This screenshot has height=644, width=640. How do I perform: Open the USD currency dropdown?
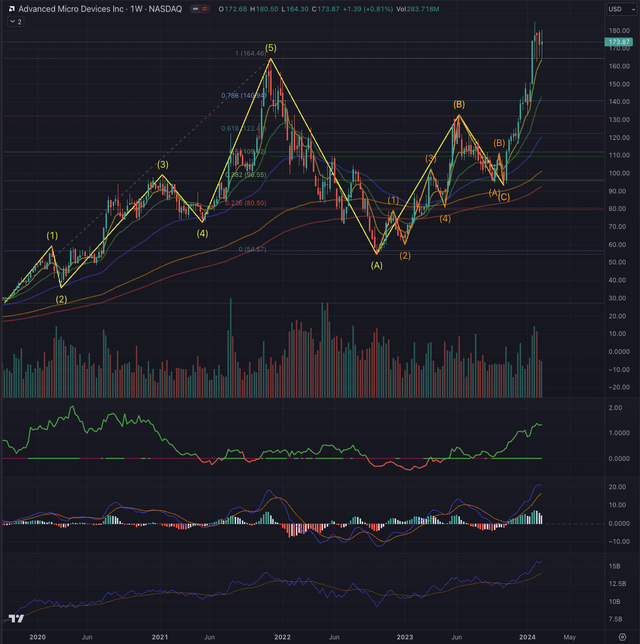coord(621,9)
